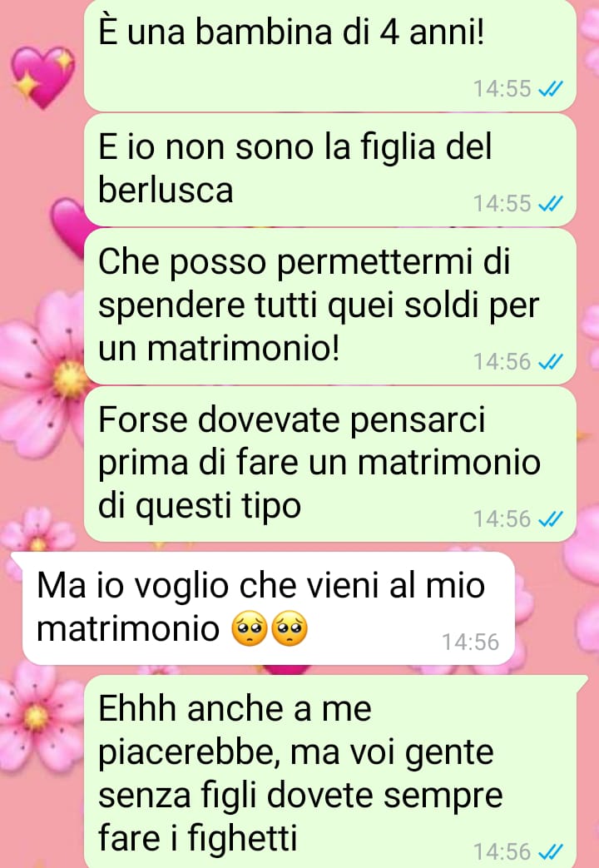Click the read ticks on the 'berlusca' message
This screenshot has height=868, width=599.
coord(551,204)
